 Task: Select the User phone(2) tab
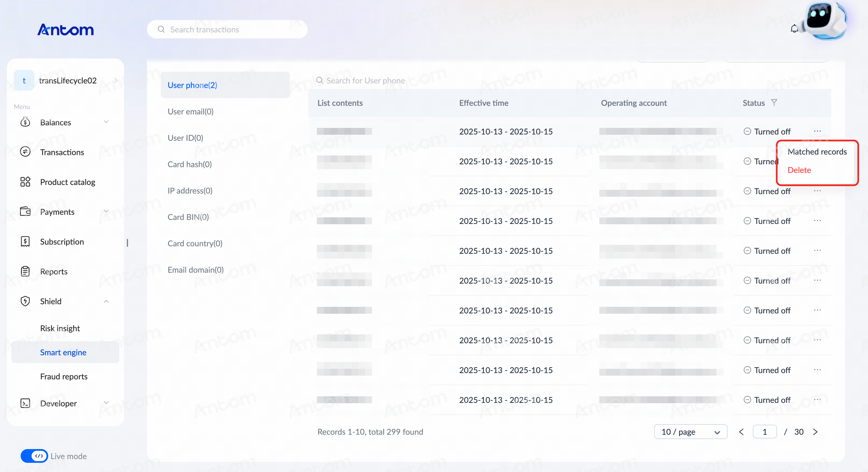point(225,85)
